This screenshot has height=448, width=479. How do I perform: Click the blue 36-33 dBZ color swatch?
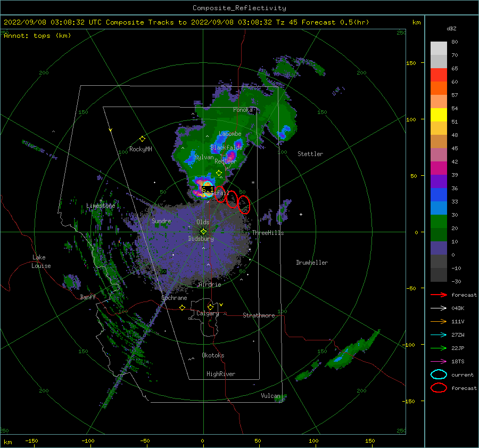point(439,195)
